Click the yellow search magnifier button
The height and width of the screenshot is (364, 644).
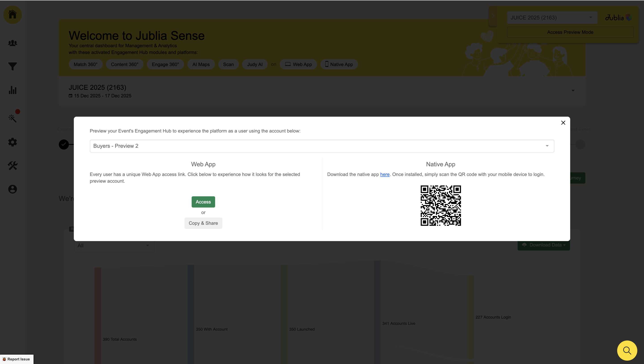coord(627,350)
